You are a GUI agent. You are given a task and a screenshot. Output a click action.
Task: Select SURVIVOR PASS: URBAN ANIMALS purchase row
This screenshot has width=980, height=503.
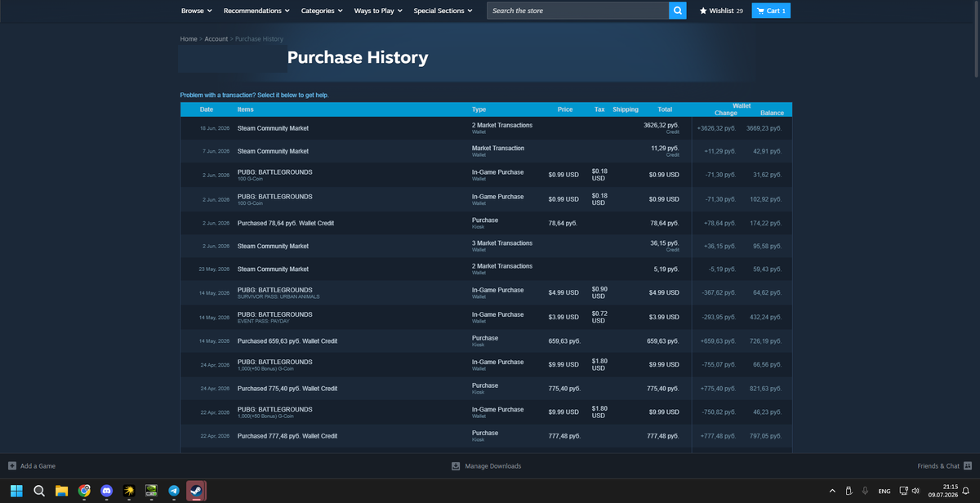[486, 292]
